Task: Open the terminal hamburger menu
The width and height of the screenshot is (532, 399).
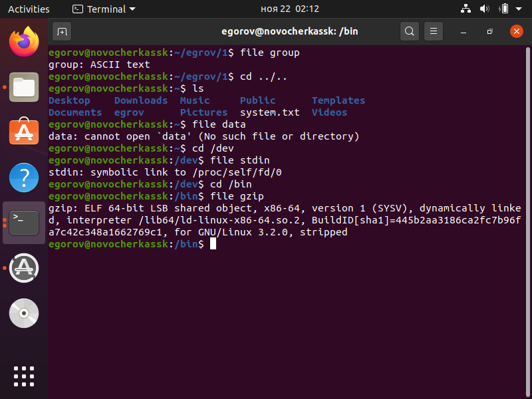Action: click(434, 31)
